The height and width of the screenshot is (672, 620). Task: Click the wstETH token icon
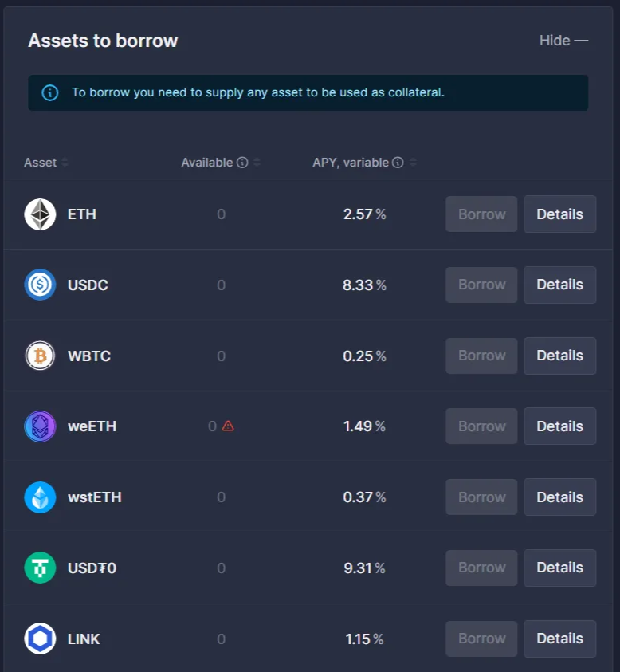tap(40, 497)
